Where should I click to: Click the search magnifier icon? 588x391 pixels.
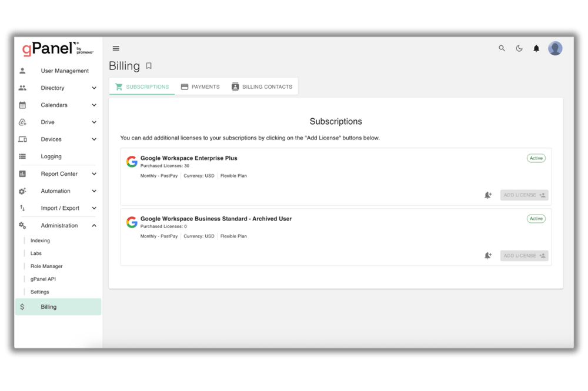pos(502,48)
